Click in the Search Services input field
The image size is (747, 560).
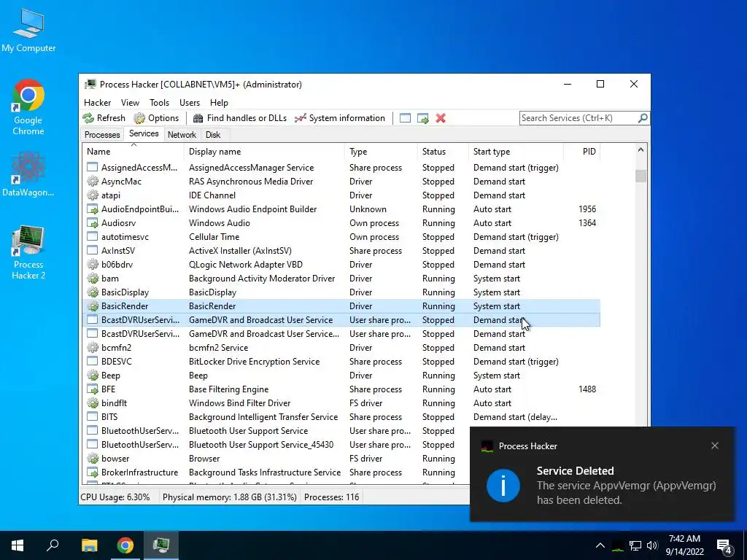point(578,118)
